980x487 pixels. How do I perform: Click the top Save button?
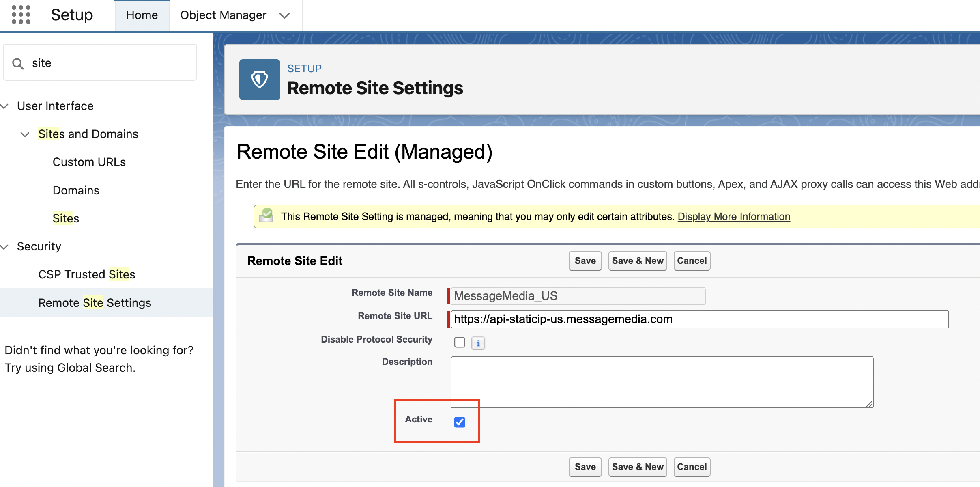coord(585,261)
